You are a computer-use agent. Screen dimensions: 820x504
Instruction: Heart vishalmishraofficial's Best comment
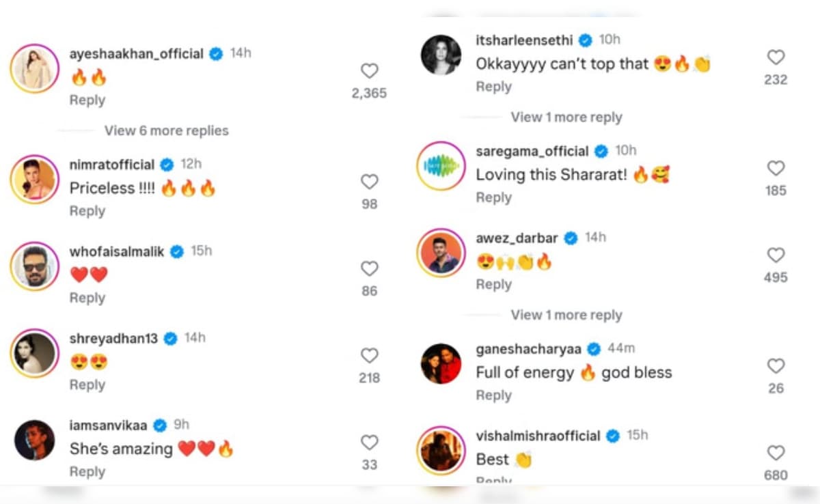click(776, 453)
